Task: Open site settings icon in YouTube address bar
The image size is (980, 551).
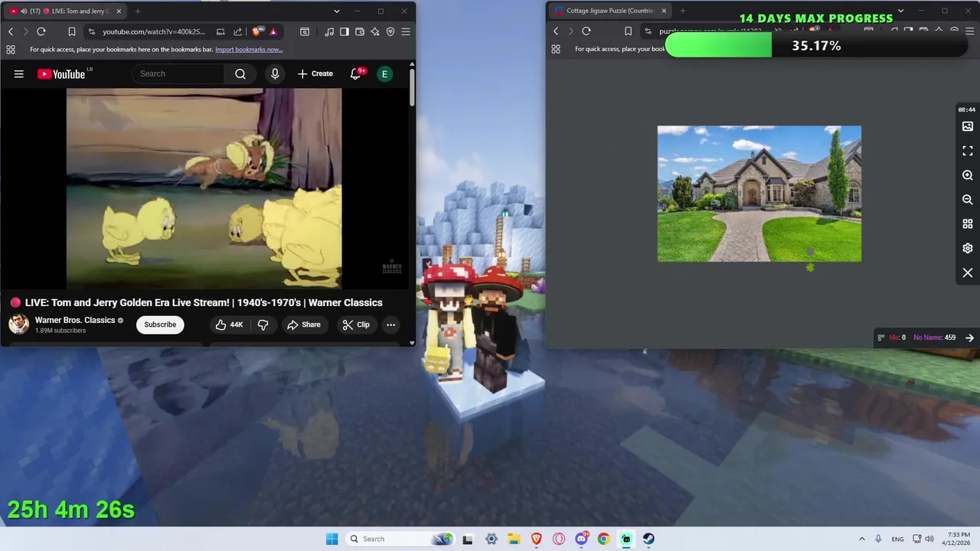Action: 92,31
